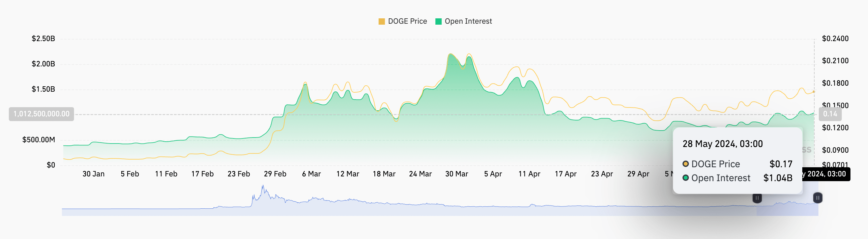The width and height of the screenshot is (868, 239).
Task: Click the 11 Apr x-axis date label
Action: tap(529, 174)
